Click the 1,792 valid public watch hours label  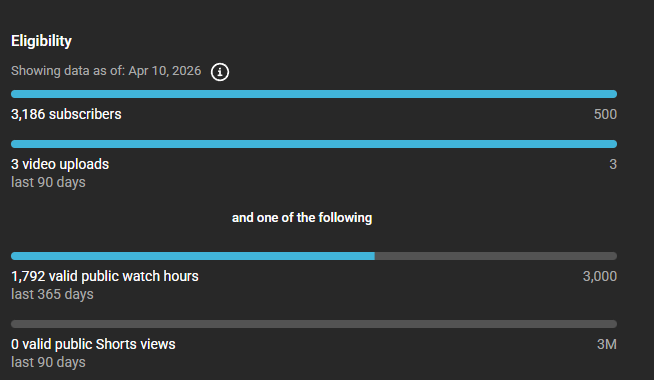point(105,276)
